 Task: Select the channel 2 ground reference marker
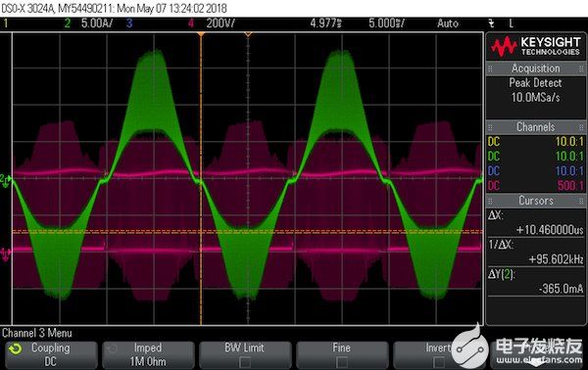pos(5,180)
